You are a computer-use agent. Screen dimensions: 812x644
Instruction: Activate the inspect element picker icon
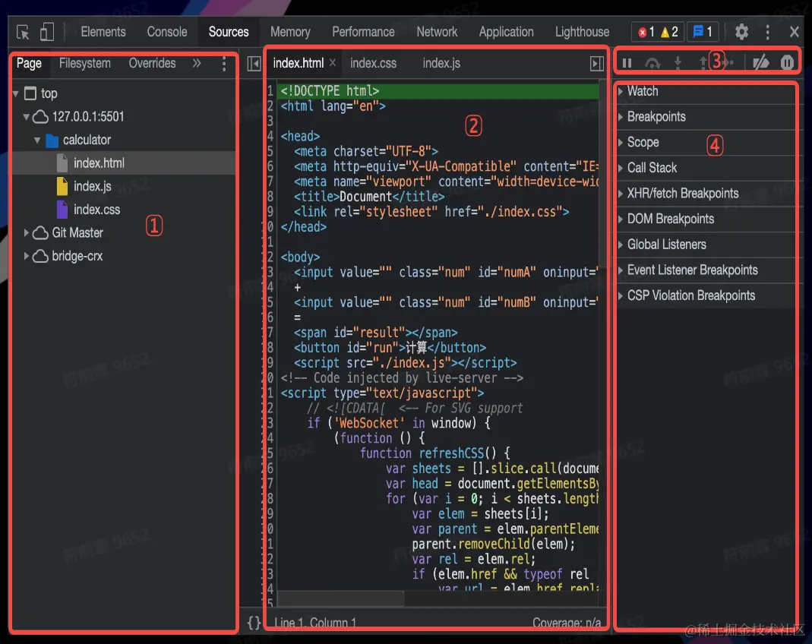click(x=23, y=32)
